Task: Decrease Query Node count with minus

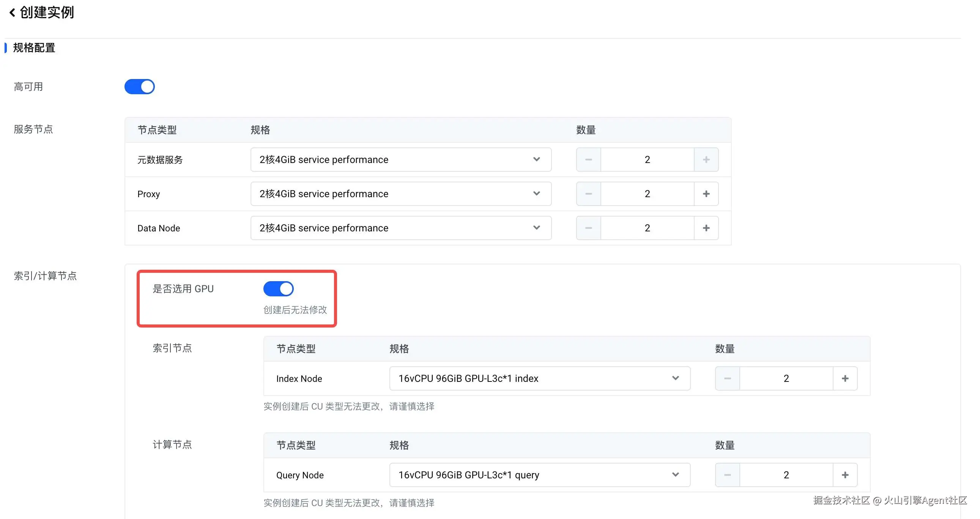Action: (x=727, y=475)
